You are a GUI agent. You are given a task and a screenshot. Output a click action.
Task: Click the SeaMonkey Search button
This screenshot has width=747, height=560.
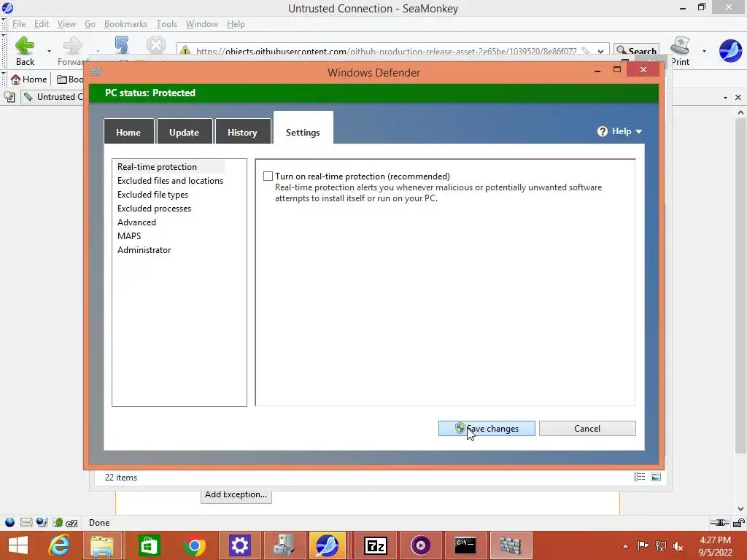click(x=636, y=50)
